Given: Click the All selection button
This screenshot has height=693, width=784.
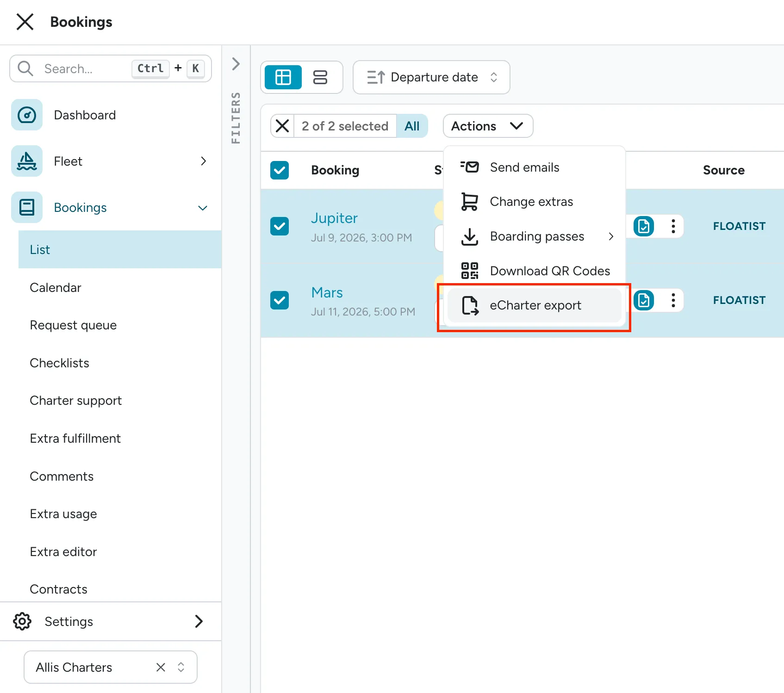Looking at the screenshot, I should tap(412, 126).
